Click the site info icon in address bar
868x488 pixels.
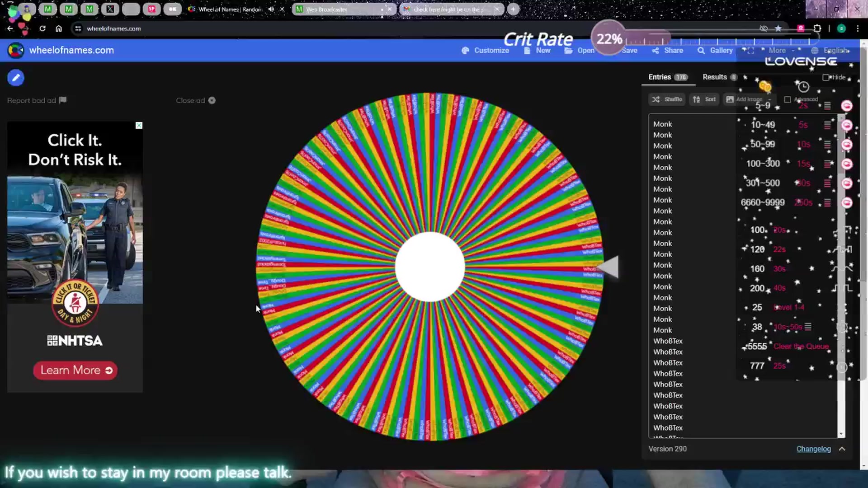pos(78,28)
